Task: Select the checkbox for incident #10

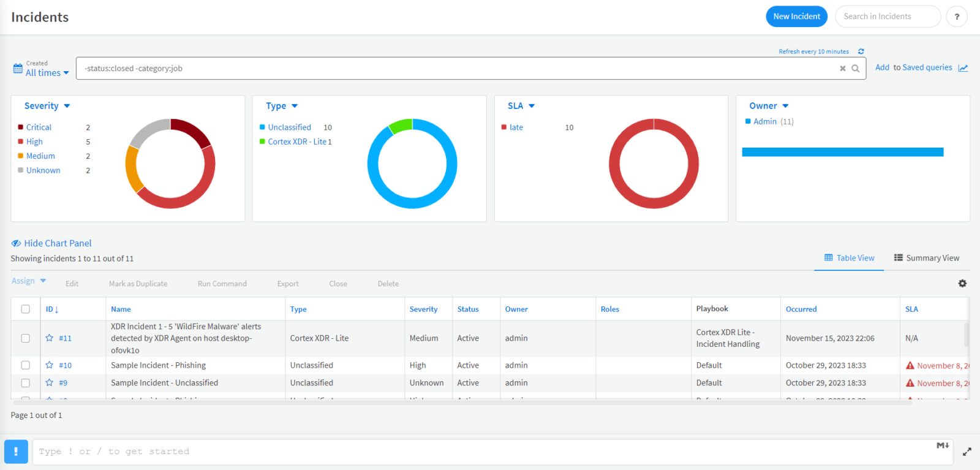Action: 25,365
